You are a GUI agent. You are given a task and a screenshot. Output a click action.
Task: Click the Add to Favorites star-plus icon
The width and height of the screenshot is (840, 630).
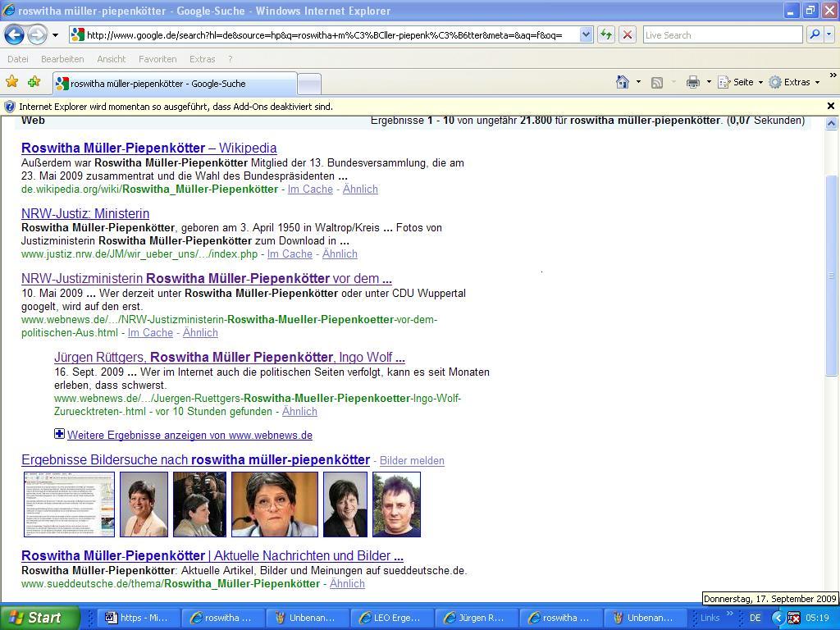pyautogui.click(x=34, y=82)
